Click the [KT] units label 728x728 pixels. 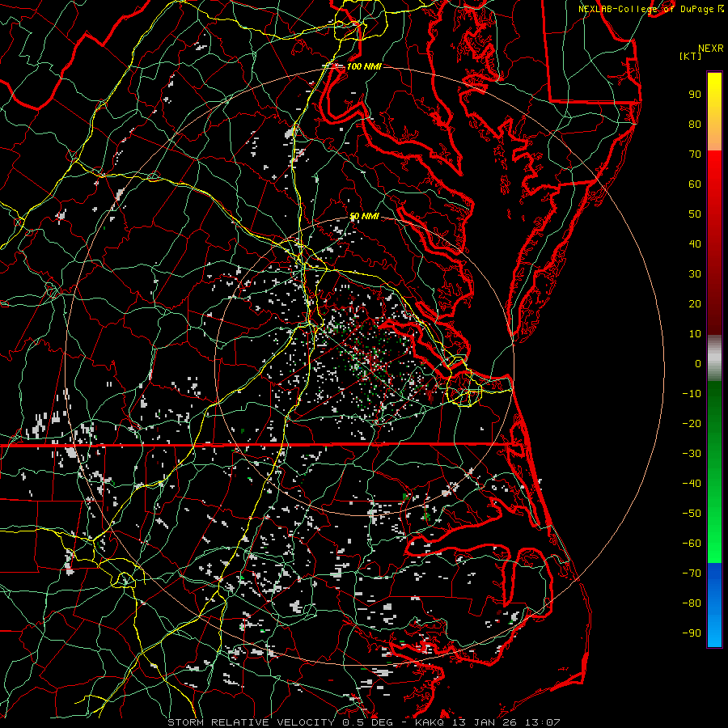[691, 56]
